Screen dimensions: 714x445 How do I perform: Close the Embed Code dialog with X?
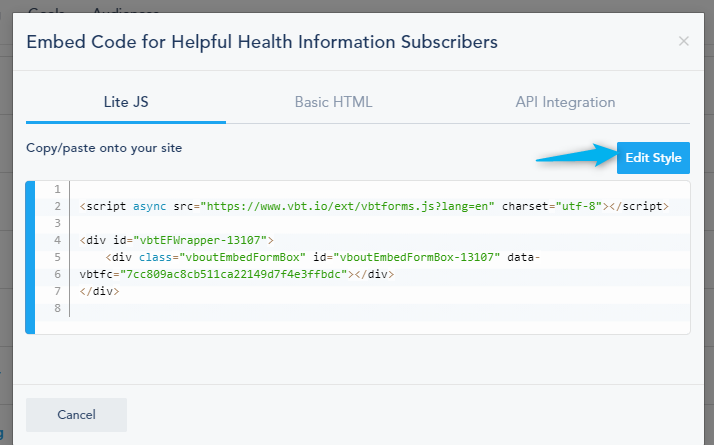pos(684,42)
